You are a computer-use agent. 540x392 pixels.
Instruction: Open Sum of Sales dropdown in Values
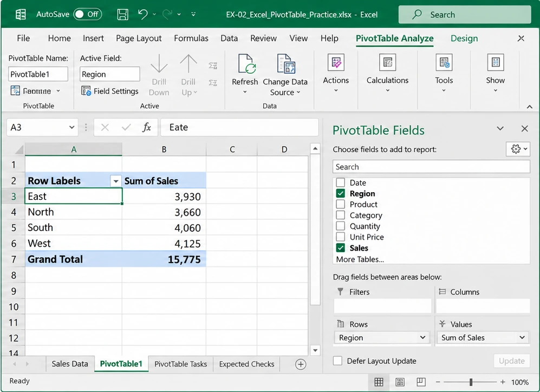(522, 338)
